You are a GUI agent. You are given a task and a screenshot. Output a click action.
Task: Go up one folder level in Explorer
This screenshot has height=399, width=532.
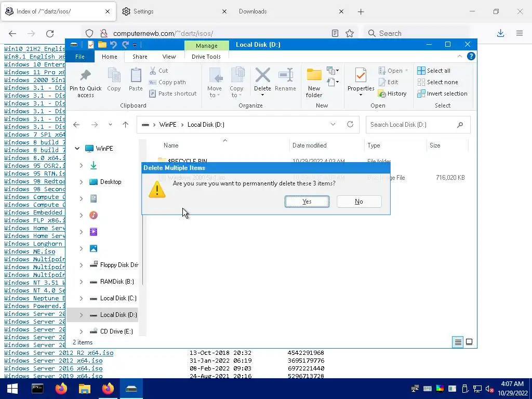tap(126, 125)
